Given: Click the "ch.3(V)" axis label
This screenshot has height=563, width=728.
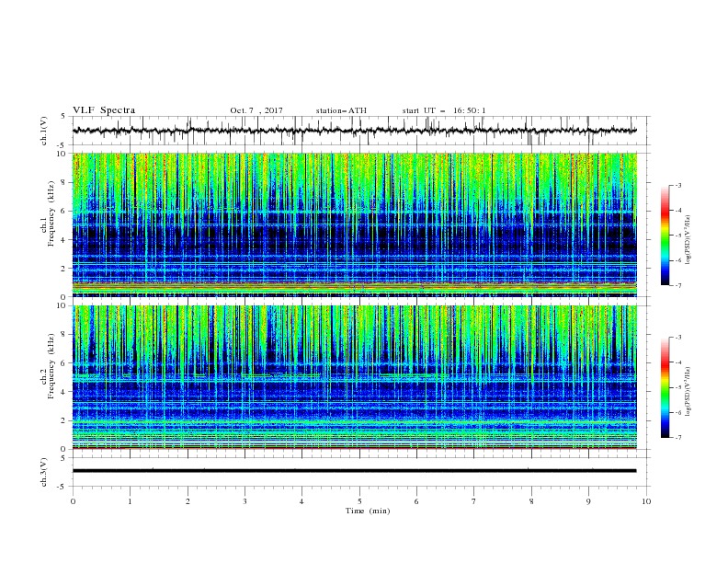Looking at the screenshot, I should [x=44, y=472].
